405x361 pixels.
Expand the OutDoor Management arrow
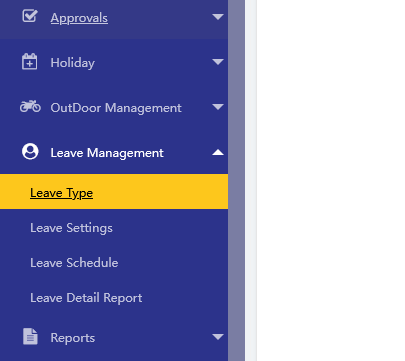218,107
